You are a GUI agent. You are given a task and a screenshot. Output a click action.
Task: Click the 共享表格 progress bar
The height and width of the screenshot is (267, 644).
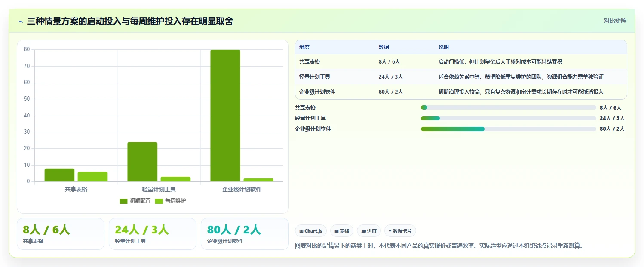coord(509,107)
